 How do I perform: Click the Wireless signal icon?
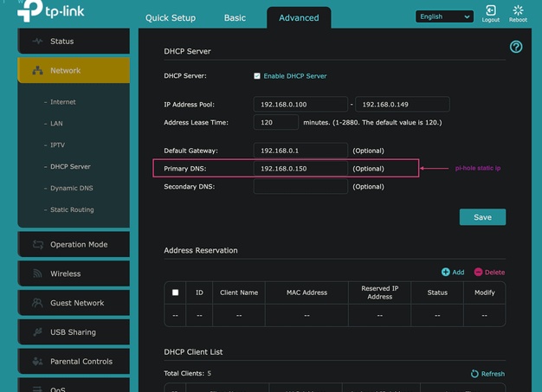coord(37,273)
